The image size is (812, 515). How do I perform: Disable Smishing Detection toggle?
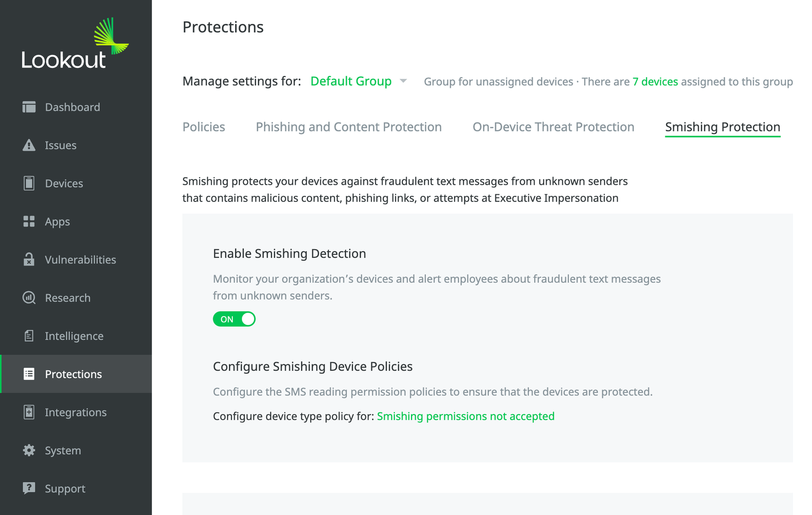[x=234, y=319]
